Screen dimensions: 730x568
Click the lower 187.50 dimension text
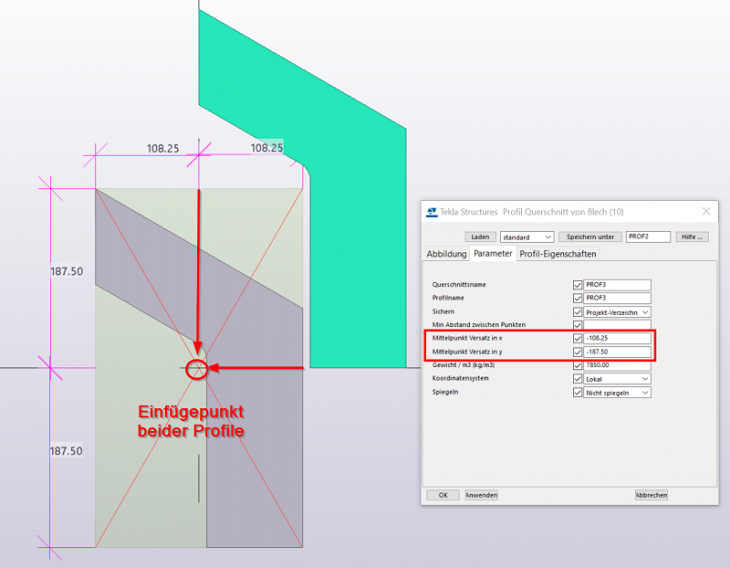[66, 451]
